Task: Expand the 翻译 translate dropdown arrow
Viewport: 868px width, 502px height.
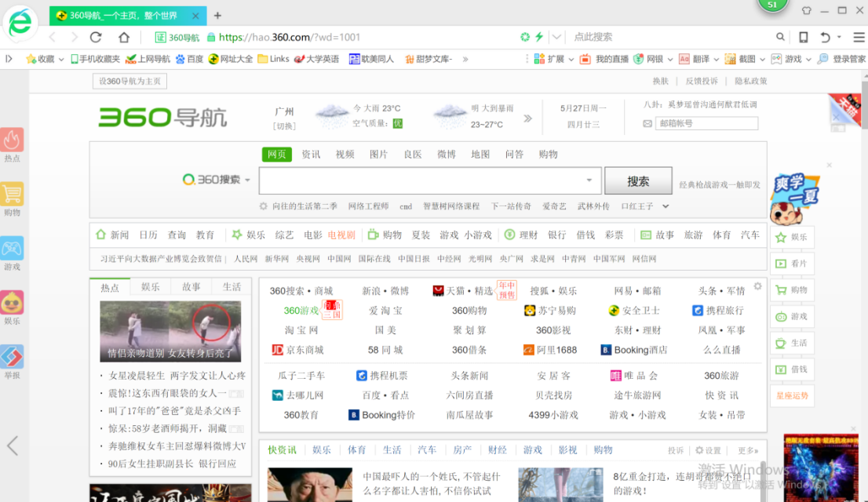Action: (716, 60)
